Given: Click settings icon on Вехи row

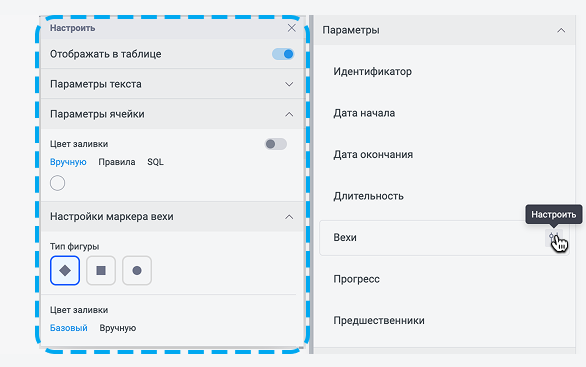Looking at the screenshot, I should click(553, 237).
